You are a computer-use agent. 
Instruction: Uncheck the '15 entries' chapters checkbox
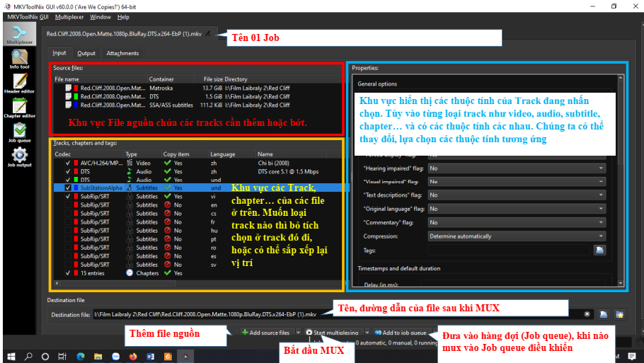pyautogui.click(x=68, y=273)
